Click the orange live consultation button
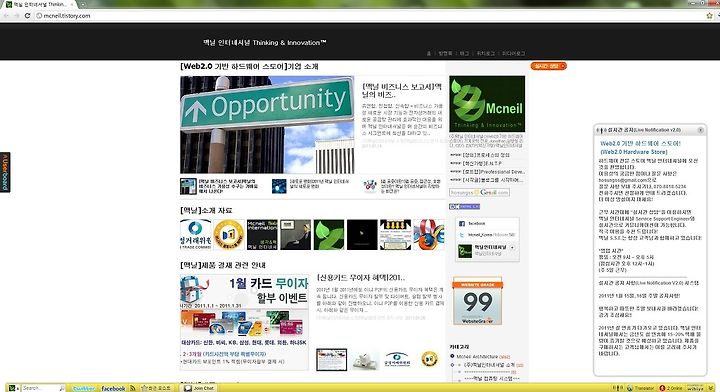The image size is (720, 392). click(548, 66)
